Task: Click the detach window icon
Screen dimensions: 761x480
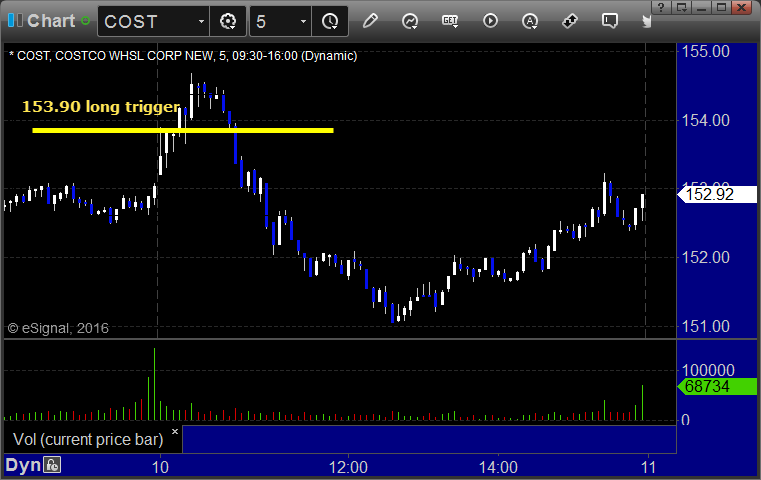Action: click(x=681, y=7)
